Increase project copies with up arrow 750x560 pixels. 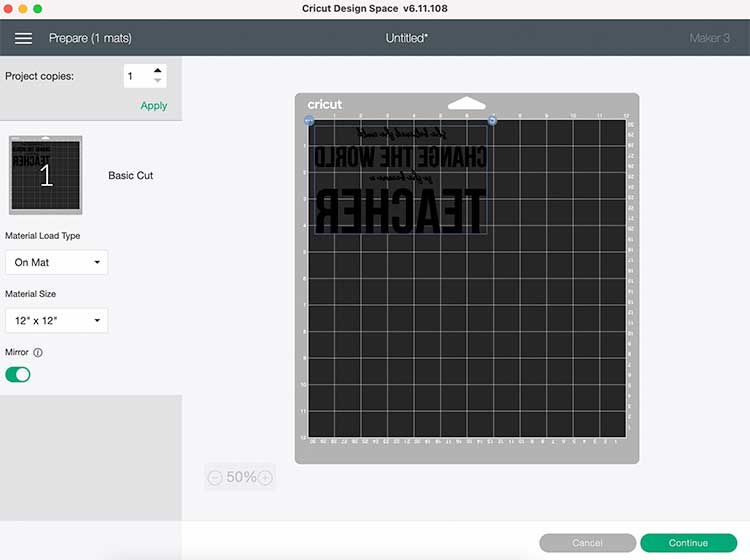[x=157, y=70]
